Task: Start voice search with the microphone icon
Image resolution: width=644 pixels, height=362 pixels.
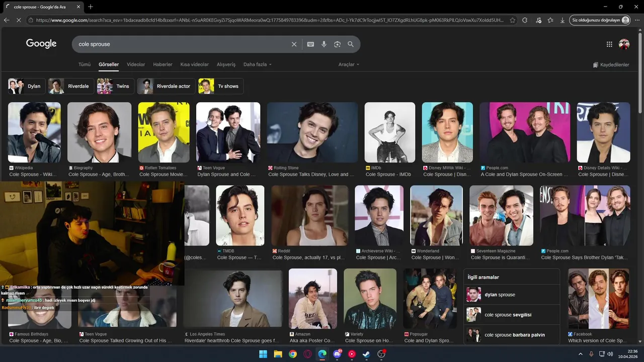Action: click(x=324, y=44)
